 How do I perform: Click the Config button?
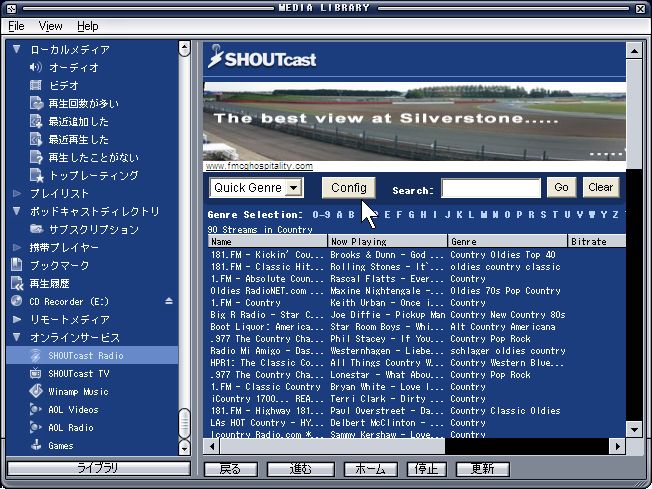pyautogui.click(x=349, y=188)
